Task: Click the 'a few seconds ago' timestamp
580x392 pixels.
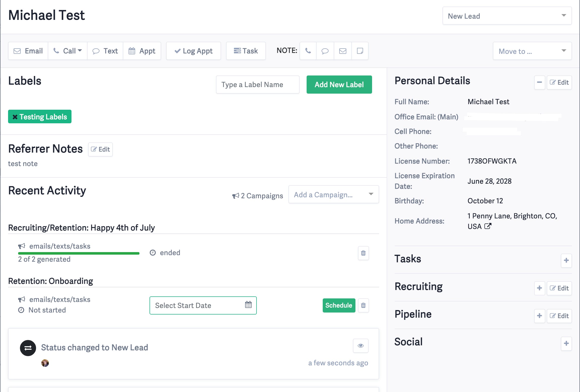Action: coord(338,363)
